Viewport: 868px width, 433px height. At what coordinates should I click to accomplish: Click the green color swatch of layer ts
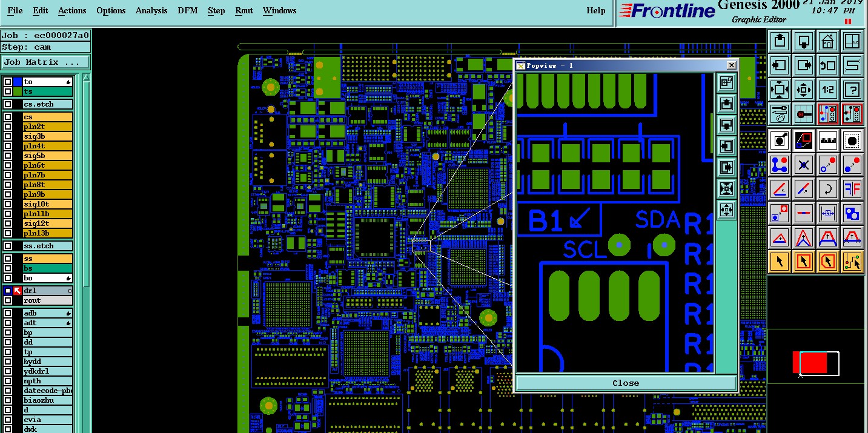[18, 91]
